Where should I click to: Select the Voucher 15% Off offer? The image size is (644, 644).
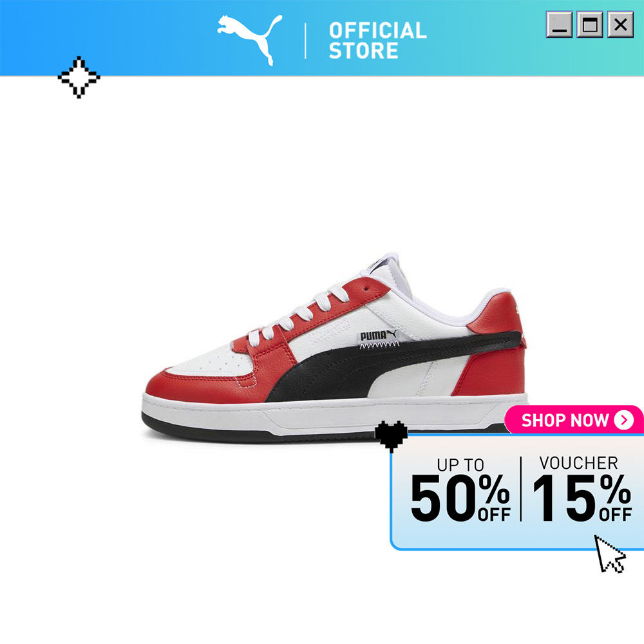[582, 489]
